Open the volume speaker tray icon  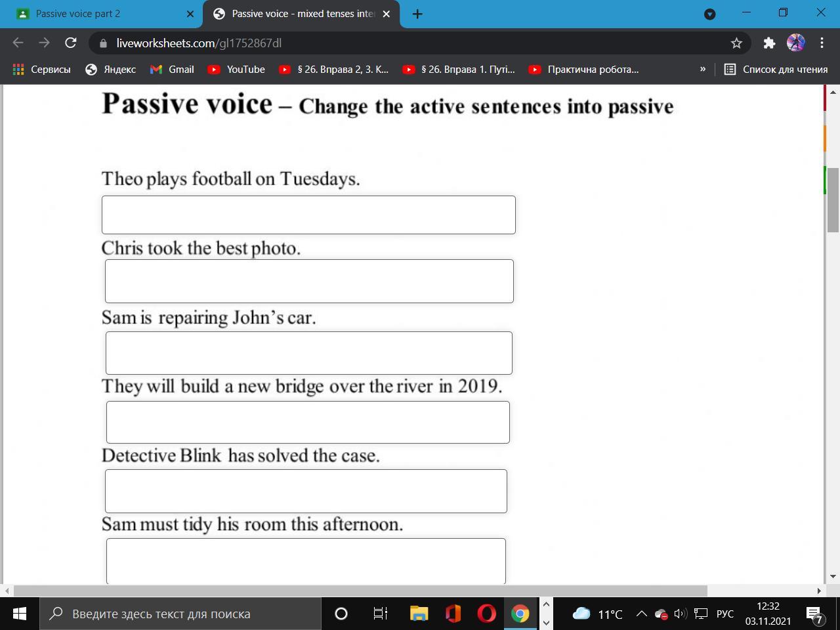pyautogui.click(x=681, y=614)
